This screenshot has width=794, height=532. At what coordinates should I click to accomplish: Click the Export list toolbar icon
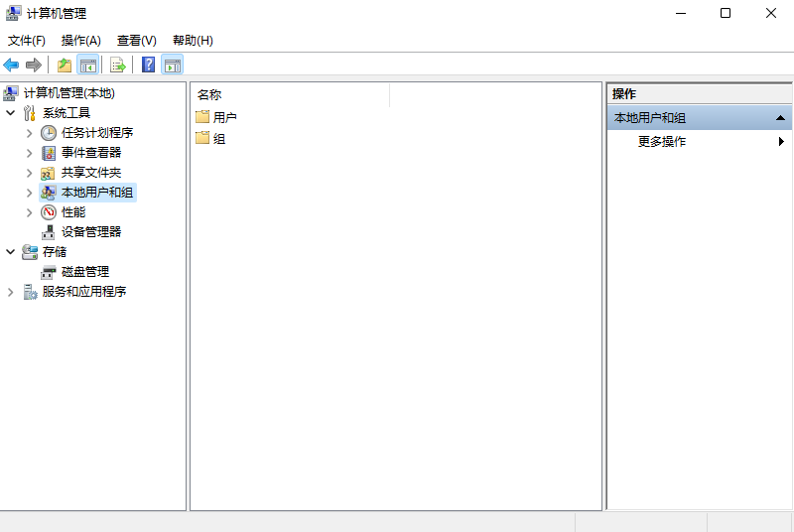coord(117,65)
